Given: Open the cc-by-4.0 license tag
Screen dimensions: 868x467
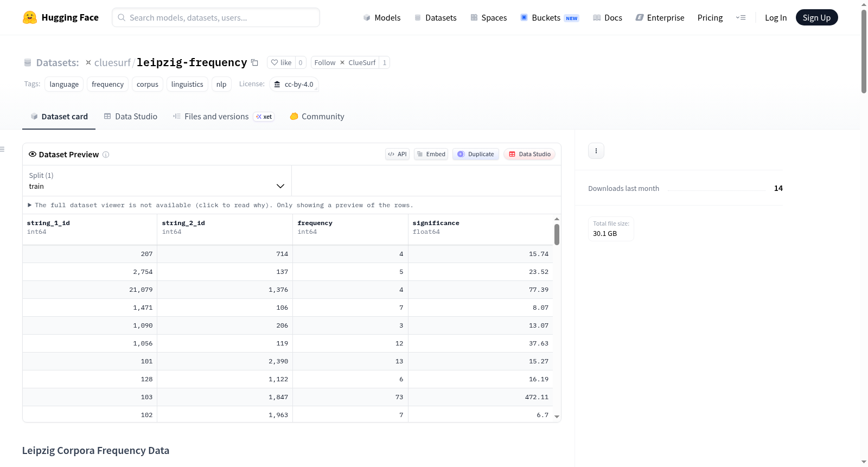Looking at the screenshot, I should (293, 84).
